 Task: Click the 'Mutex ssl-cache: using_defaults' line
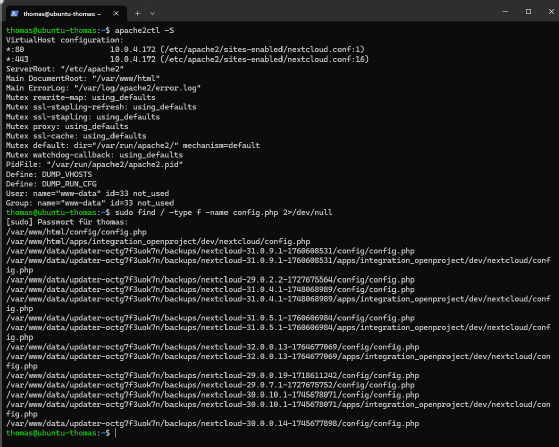click(76, 136)
